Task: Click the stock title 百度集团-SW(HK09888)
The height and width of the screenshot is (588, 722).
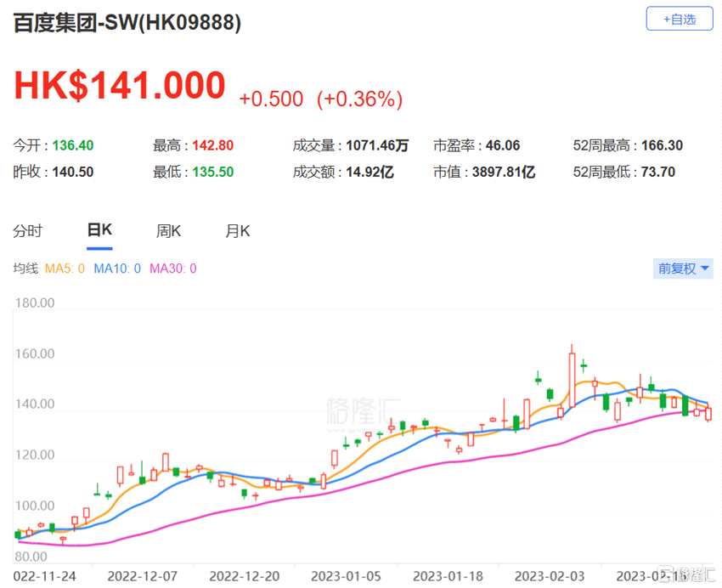Action: [x=127, y=23]
